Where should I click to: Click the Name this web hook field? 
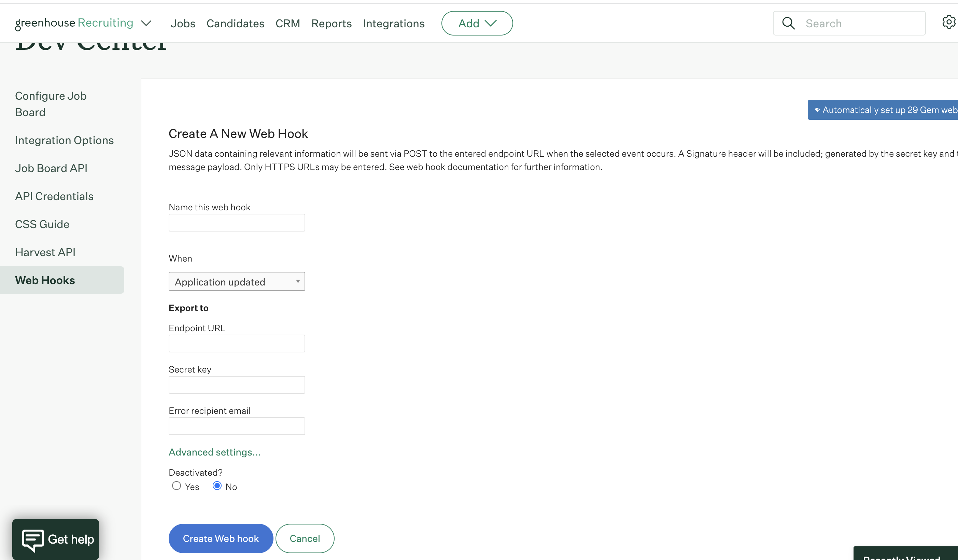(x=237, y=223)
